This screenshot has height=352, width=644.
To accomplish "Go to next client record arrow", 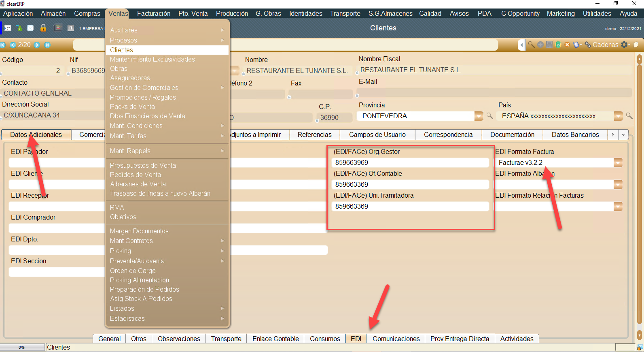I will tap(37, 45).
